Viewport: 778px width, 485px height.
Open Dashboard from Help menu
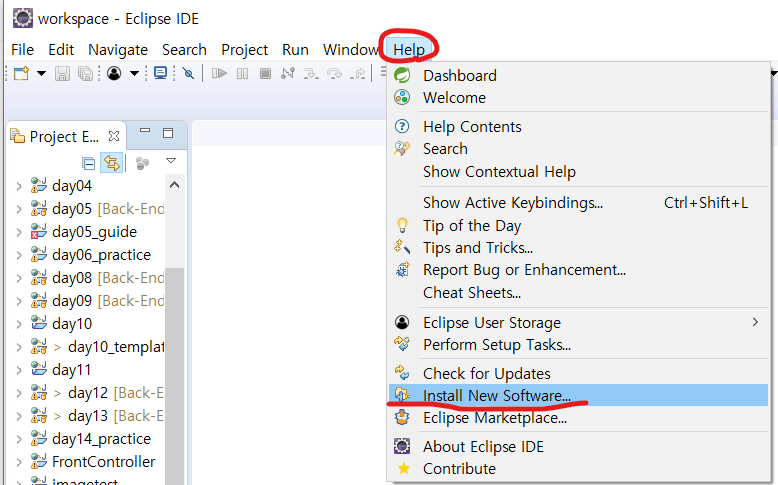578,75
